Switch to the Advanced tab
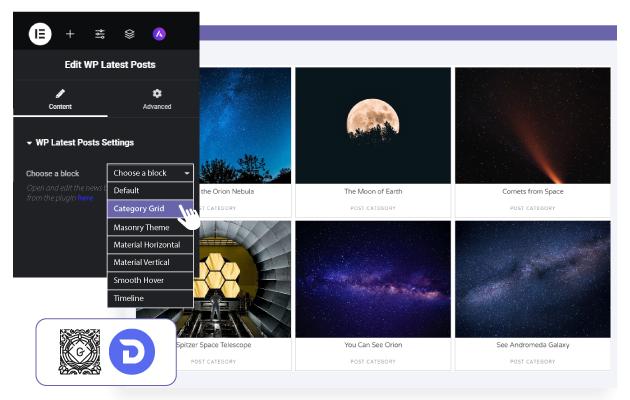The width and height of the screenshot is (630, 400). coord(157,99)
